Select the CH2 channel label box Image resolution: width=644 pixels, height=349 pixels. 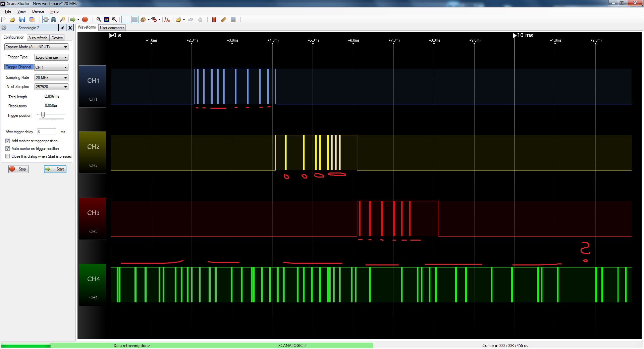tap(93, 153)
